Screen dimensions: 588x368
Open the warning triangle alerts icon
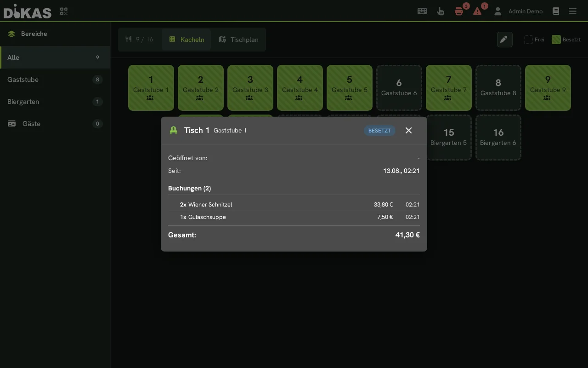coord(477,11)
